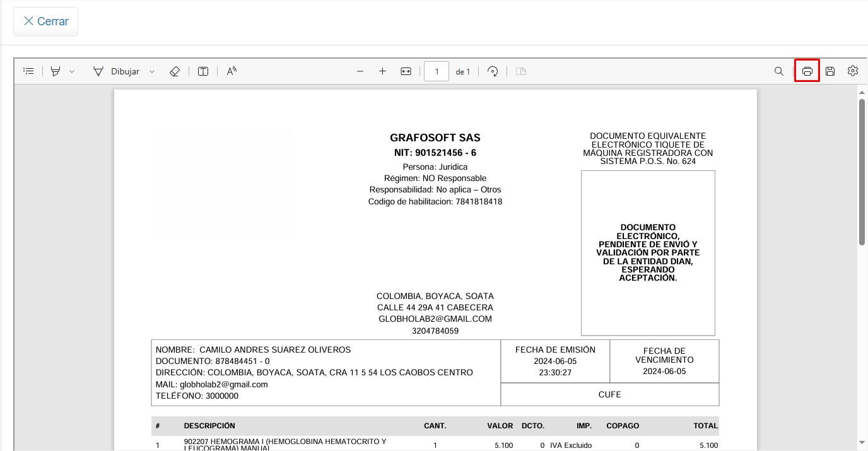Click the scrollbar down arrow
This screenshot has height=451, width=868.
click(862, 443)
